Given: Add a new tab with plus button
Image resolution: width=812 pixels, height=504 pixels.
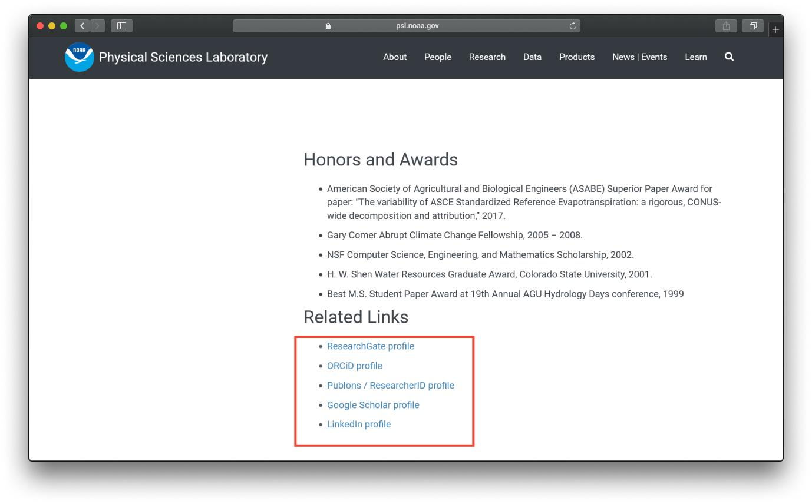Looking at the screenshot, I should 775,29.
